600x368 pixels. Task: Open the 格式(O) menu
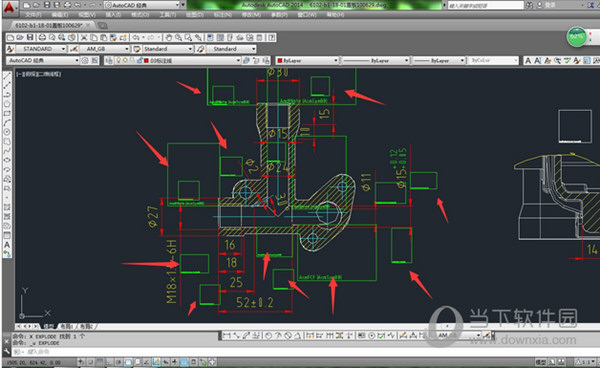(140, 15)
